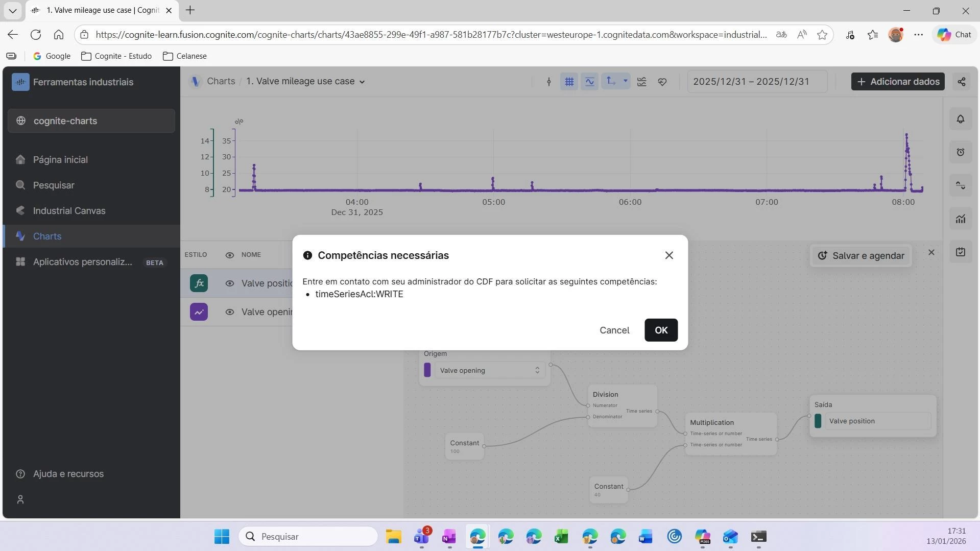The height and width of the screenshot is (551, 980).
Task: Open Industrial Canvas in sidebar
Action: (x=91, y=211)
